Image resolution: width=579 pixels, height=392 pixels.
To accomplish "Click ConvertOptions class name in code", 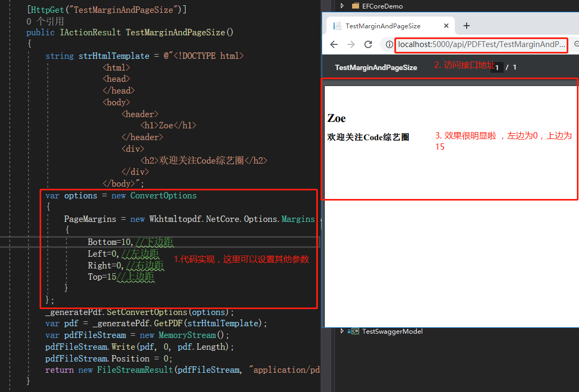I will click(x=163, y=196).
